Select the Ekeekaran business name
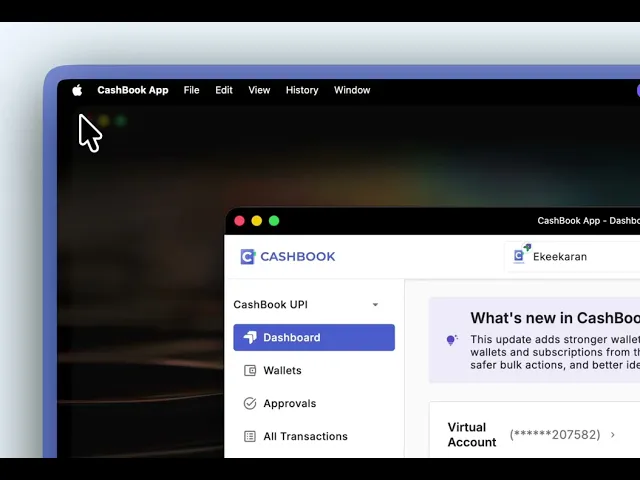 [560, 257]
